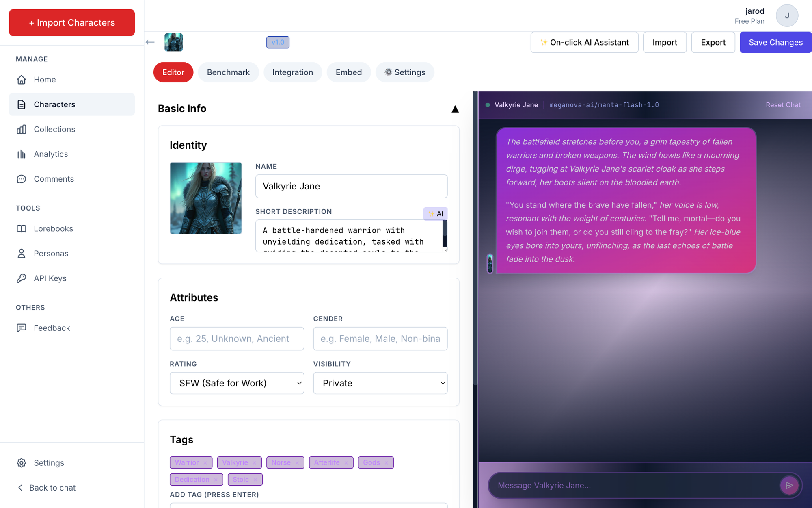Open the Integration tab

[292, 72]
